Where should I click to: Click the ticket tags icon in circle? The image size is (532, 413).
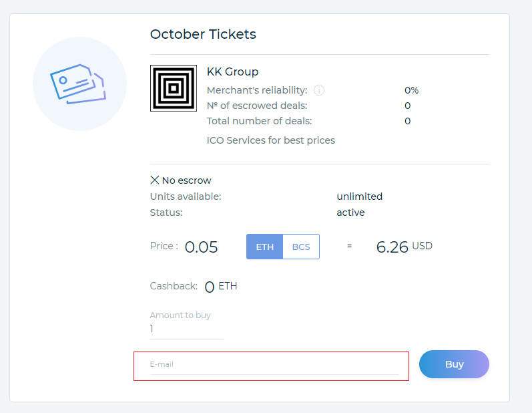point(79,84)
